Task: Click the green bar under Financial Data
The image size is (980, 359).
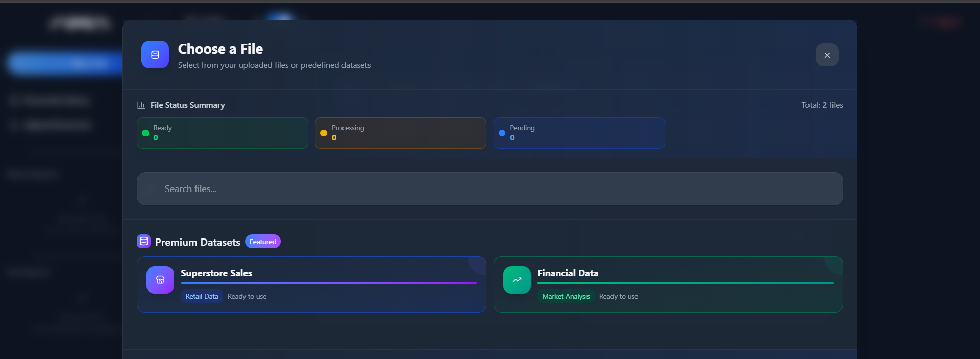Action: pos(685,283)
